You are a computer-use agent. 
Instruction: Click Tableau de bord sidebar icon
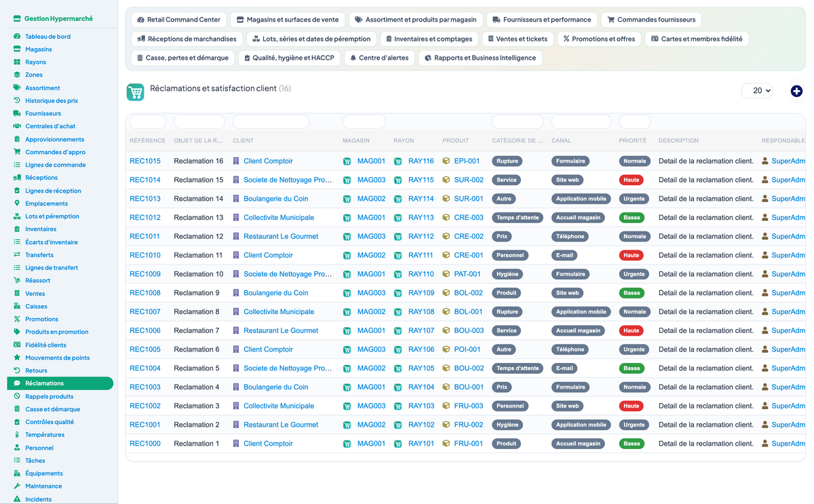tap(17, 36)
